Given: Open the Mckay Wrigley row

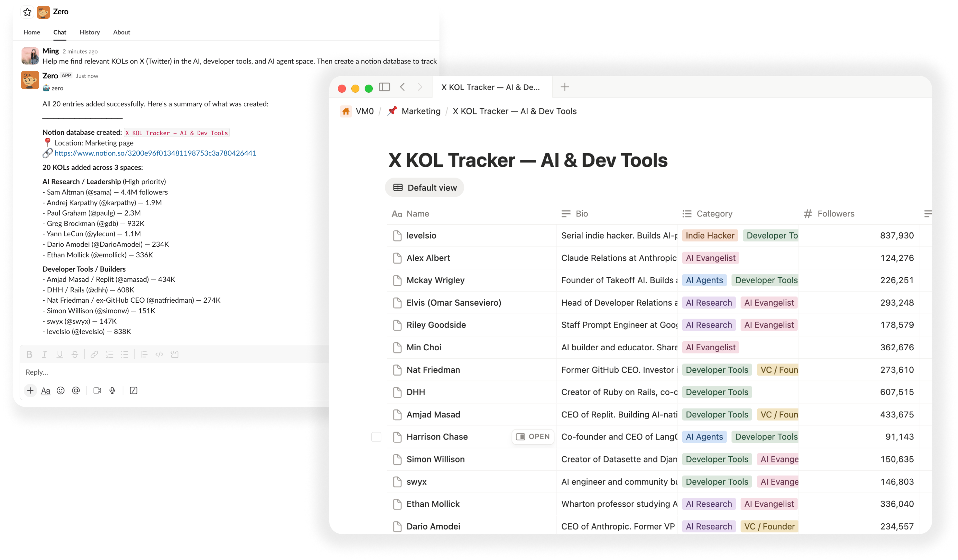Looking at the screenshot, I should (x=435, y=280).
